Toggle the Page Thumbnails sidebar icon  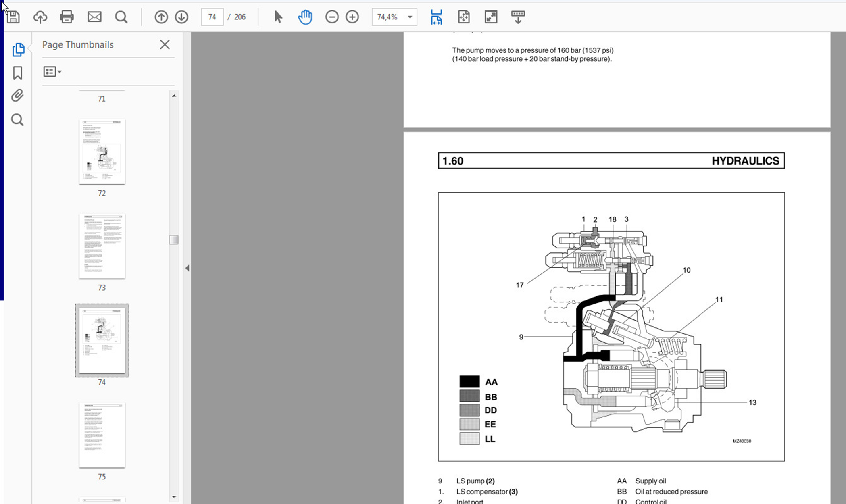pos(18,50)
